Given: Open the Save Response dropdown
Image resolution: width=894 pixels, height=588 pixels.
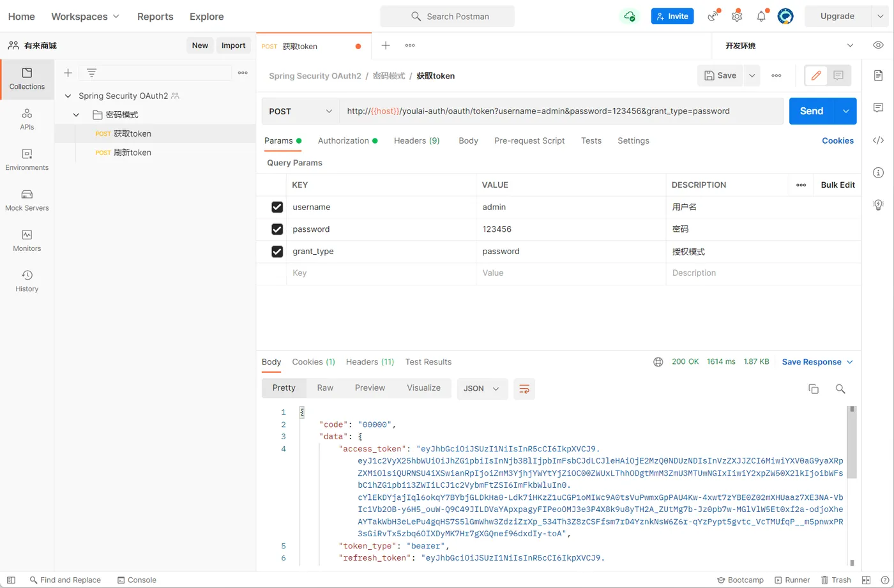Looking at the screenshot, I should 817,362.
